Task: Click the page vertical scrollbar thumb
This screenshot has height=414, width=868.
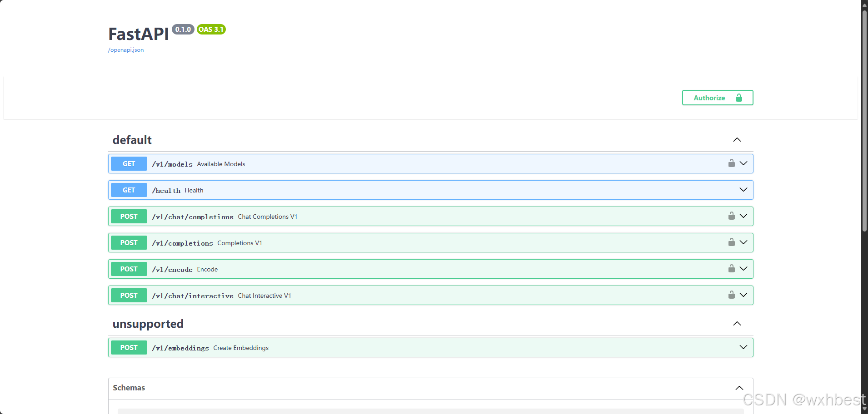Action: (864, 120)
